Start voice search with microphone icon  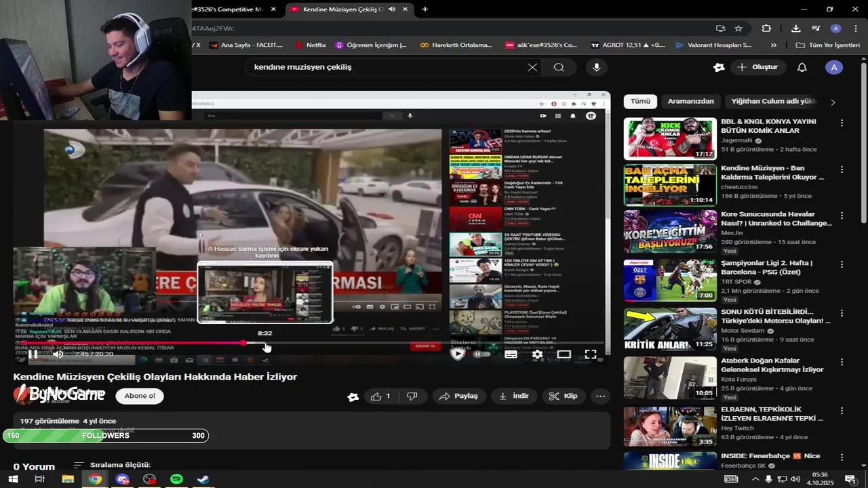(597, 67)
